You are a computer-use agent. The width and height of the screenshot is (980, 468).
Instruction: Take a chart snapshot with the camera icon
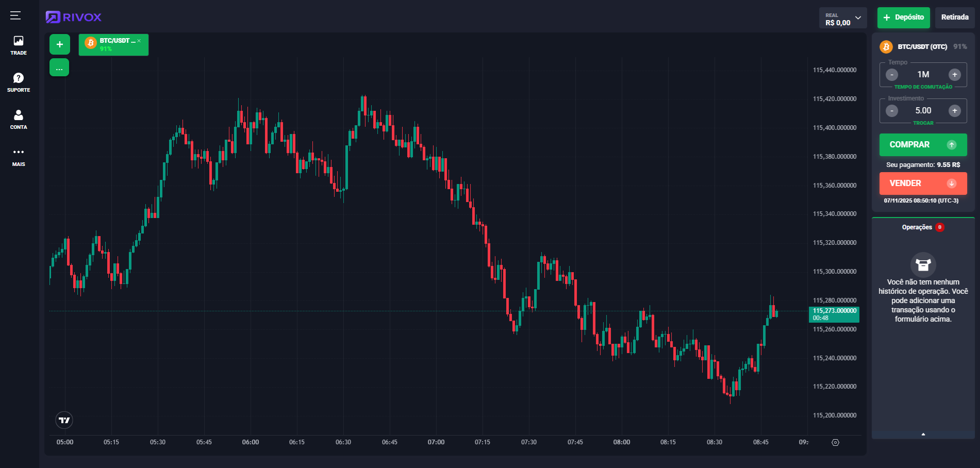(835, 442)
